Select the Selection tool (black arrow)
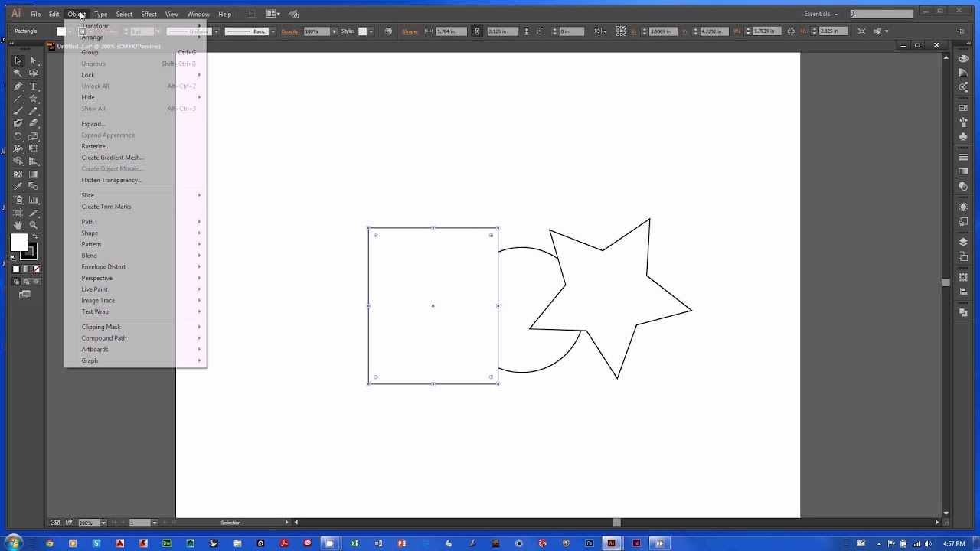This screenshot has width=980, height=551. [x=18, y=60]
